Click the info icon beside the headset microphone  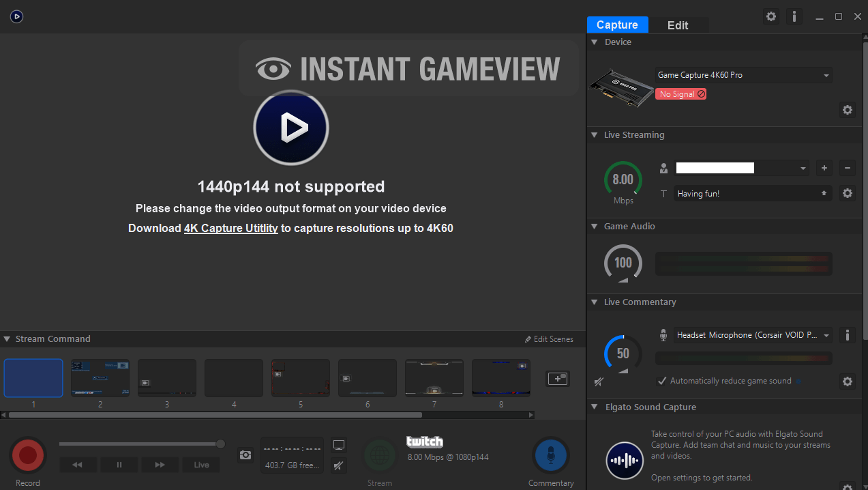click(847, 335)
